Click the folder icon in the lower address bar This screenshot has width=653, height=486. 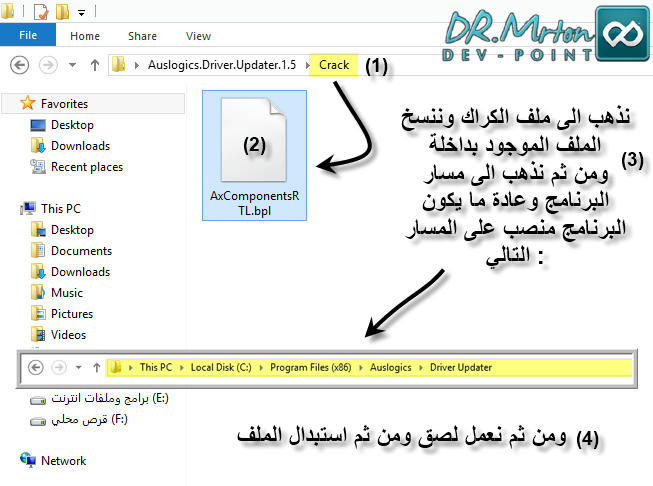[x=116, y=367]
